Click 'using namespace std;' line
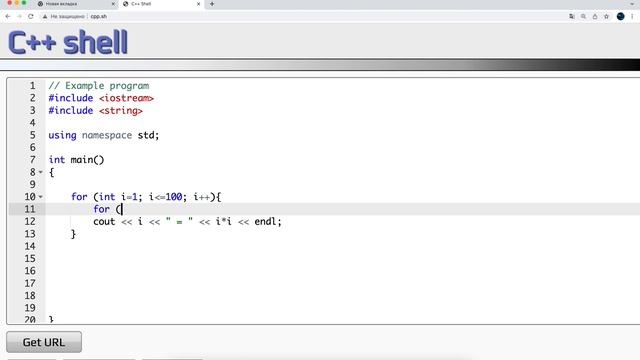The width and height of the screenshot is (640, 360). pyautogui.click(x=104, y=135)
